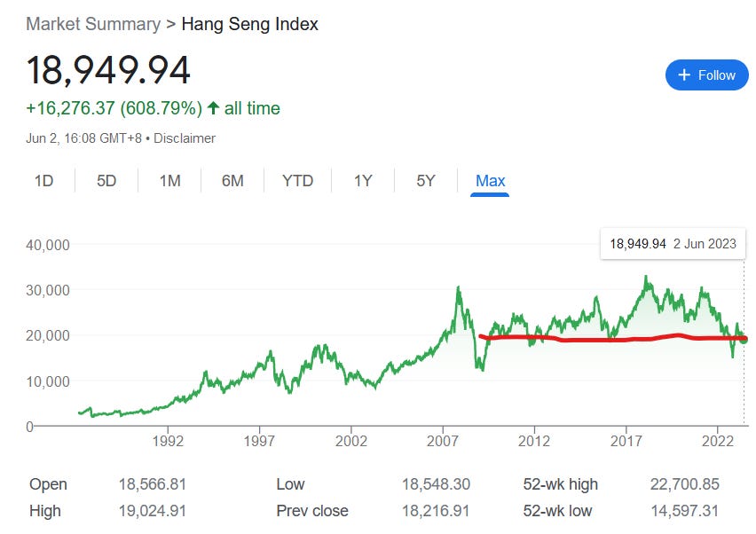Click the current data point on chart line
Viewport: 756px width, 534px height.
point(744,340)
